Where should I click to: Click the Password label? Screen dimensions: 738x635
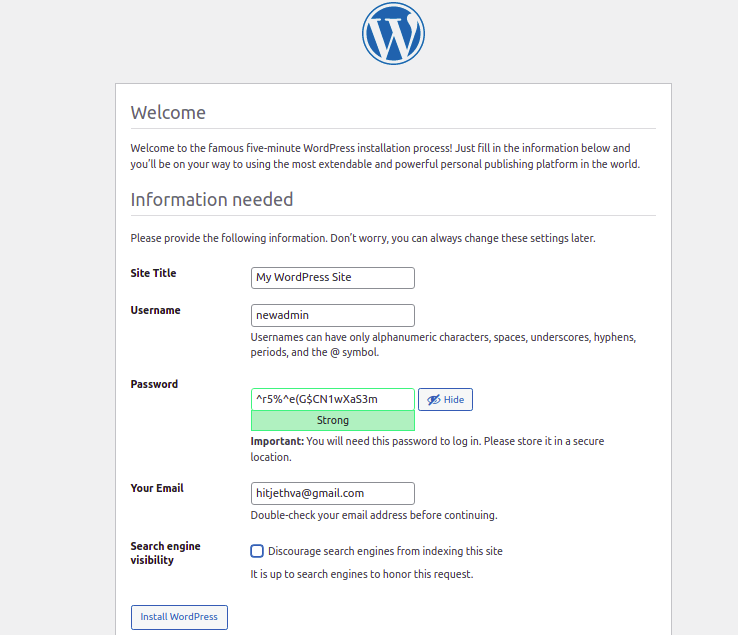(154, 384)
